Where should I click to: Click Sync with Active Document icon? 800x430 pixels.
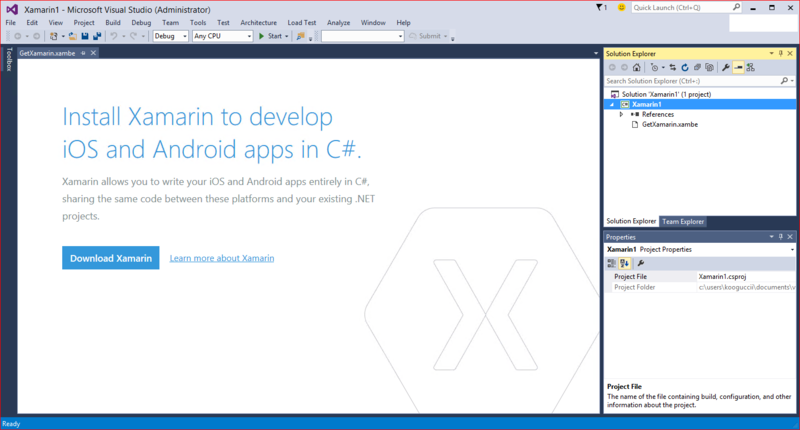click(x=672, y=67)
